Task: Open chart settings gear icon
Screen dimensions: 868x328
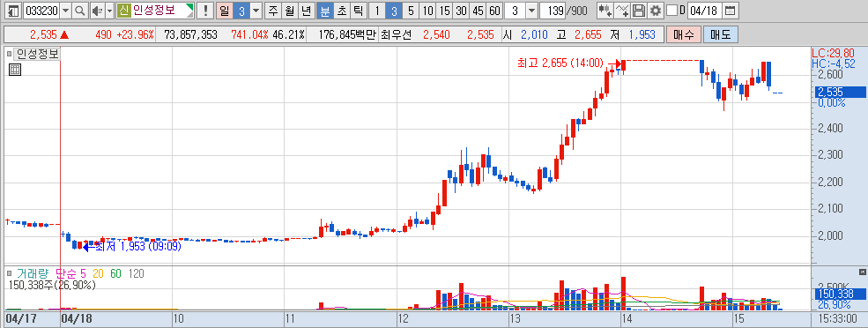Action: tap(656, 10)
